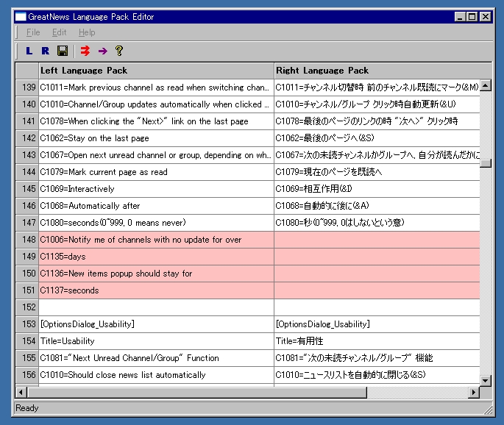504x425 pixels.
Task: Select right cell 'C1079=現在のページを既読へ'
Action: [x=377, y=172]
